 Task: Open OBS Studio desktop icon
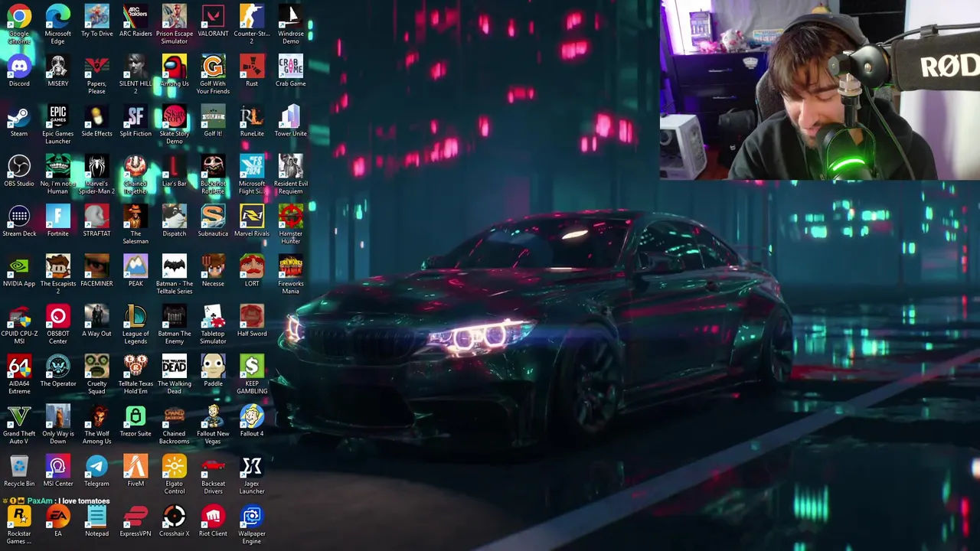pos(19,167)
